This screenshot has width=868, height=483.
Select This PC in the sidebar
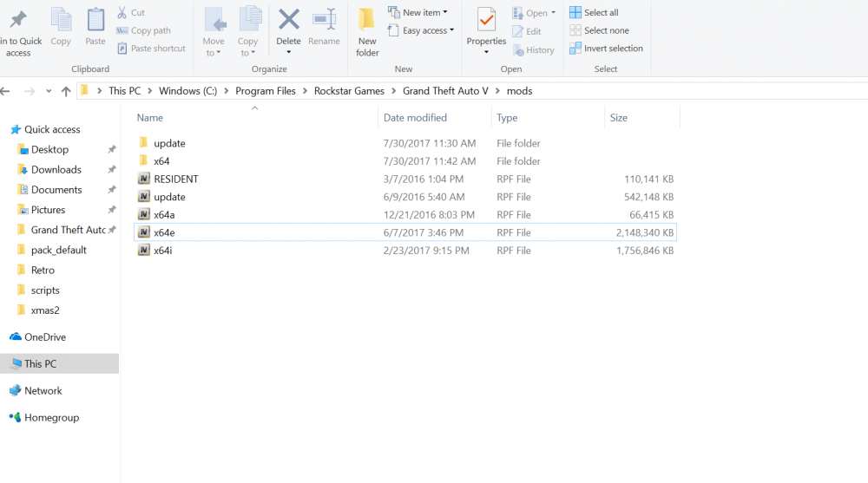click(x=59, y=363)
